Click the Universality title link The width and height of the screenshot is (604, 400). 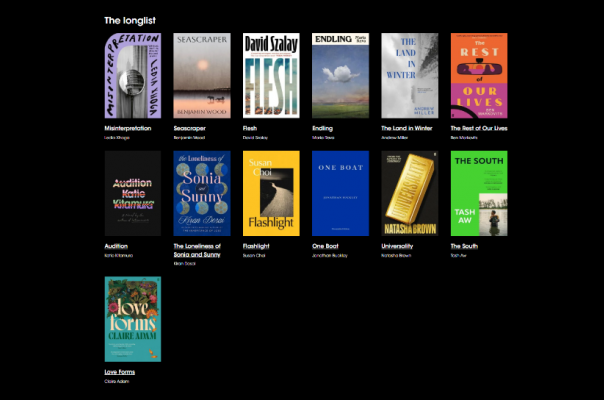pyautogui.click(x=397, y=246)
